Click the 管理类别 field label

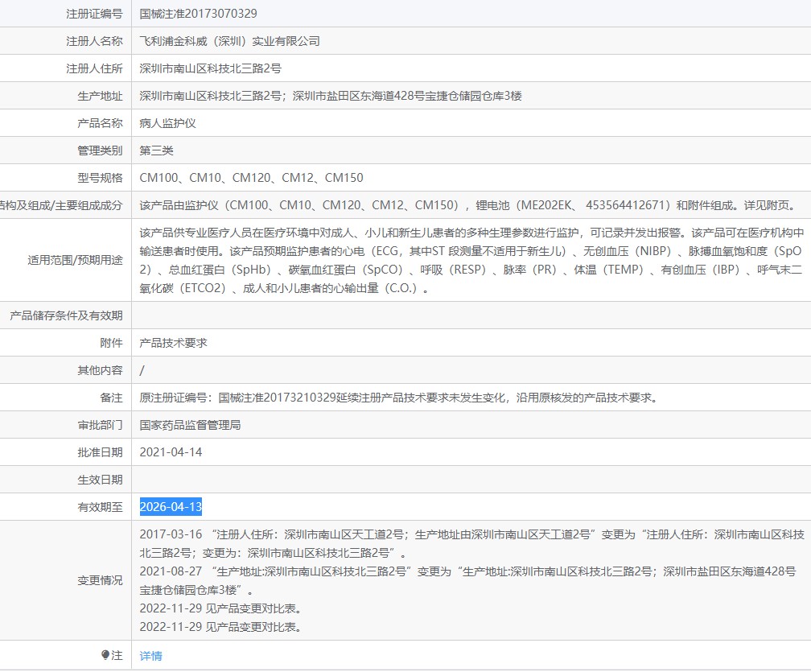pos(100,150)
